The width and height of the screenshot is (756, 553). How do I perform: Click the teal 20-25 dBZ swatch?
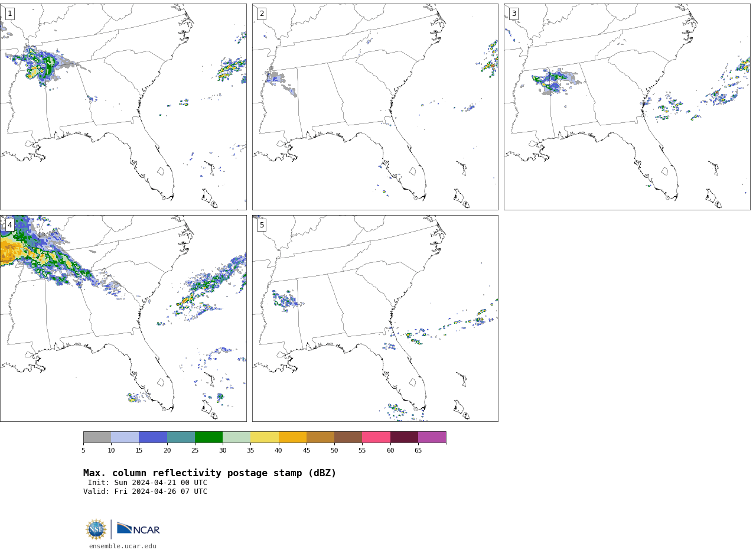click(x=181, y=437)
